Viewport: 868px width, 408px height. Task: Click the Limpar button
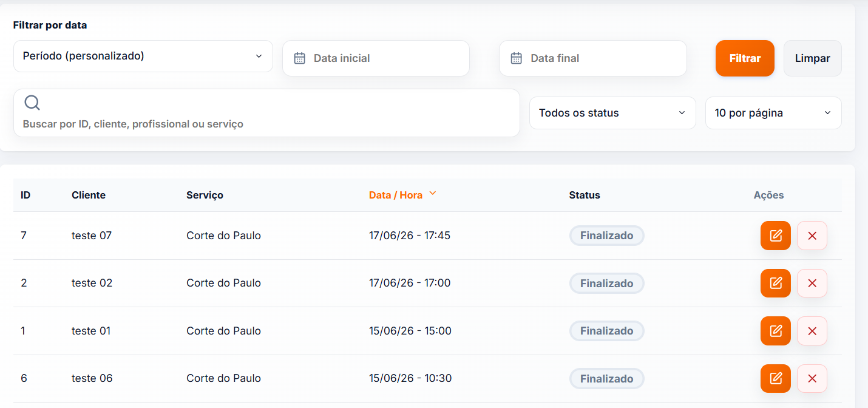(x=813, y=58)
